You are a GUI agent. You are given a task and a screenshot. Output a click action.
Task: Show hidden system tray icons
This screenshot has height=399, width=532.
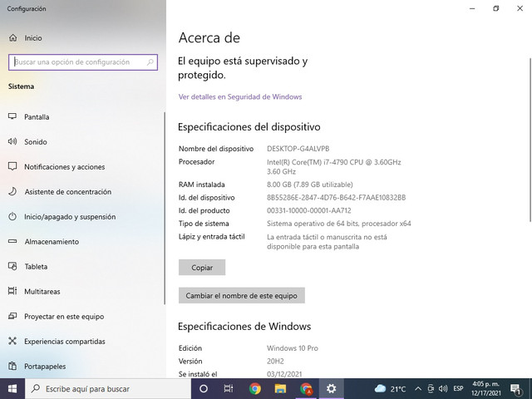(x=418, y=389)
